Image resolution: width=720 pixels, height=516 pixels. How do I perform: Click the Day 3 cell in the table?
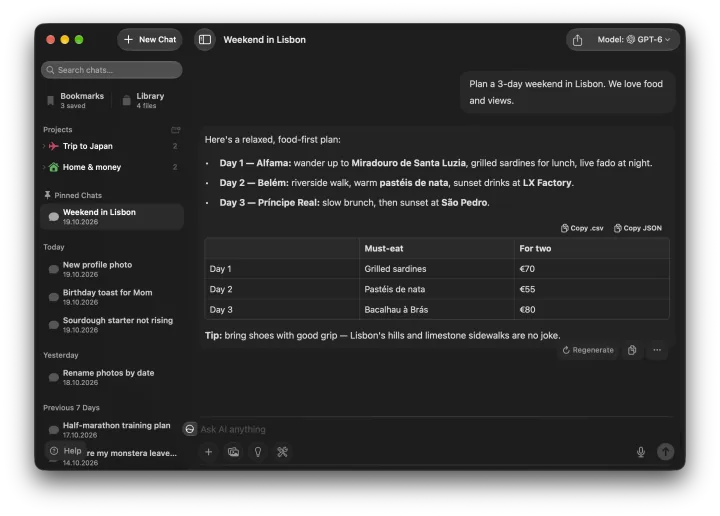(x=282, y=309)
